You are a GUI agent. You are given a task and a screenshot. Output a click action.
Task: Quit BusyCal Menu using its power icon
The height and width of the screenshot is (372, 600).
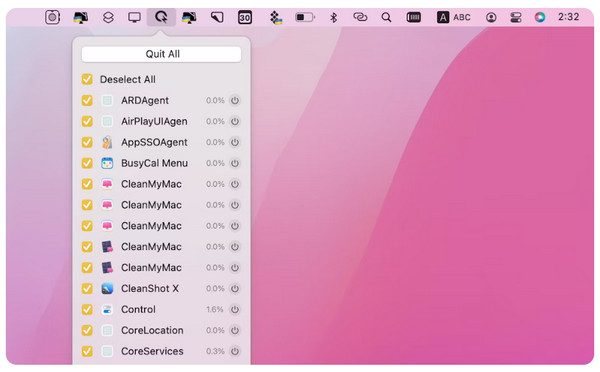pos(235,163)
